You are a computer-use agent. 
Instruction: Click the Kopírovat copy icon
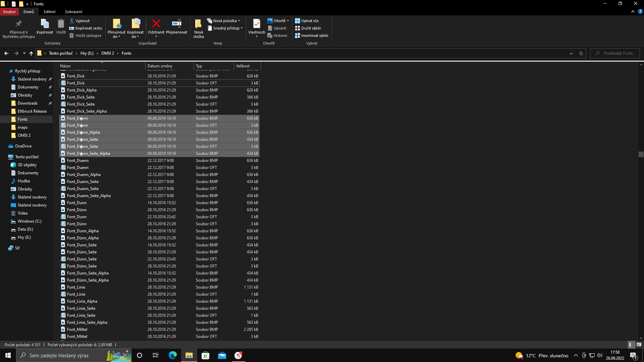pos(45,24)
